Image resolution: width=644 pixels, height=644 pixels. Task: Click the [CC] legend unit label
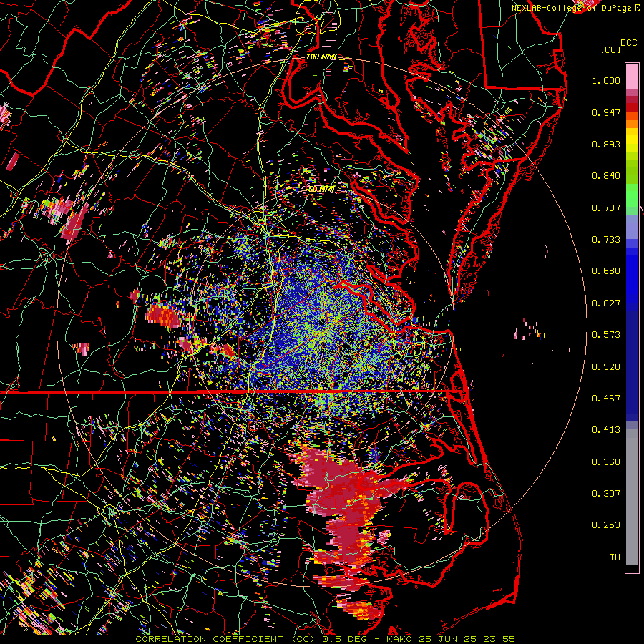610,49
